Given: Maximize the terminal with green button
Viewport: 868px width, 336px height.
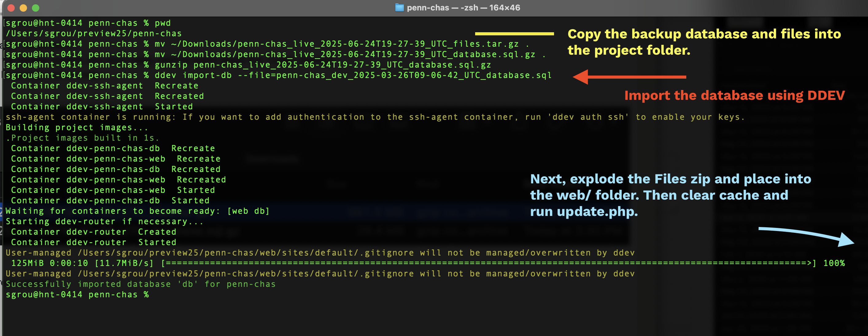Looking at the screenshot, I should tap(35, 8).
